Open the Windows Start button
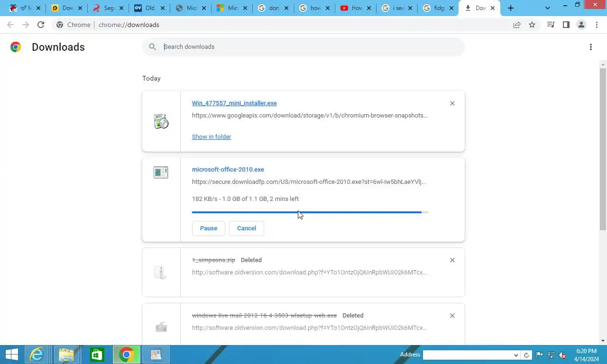This screenshot has height=364, width=607. coord(12,355)
